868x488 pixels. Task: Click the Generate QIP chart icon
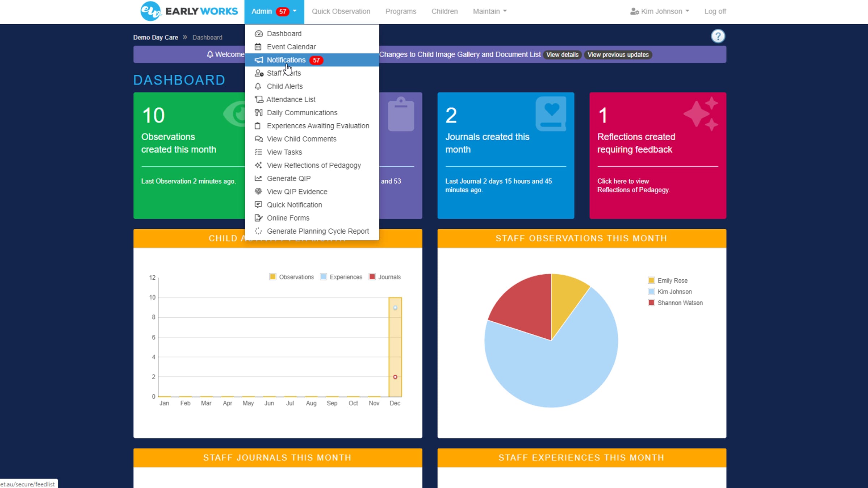[258, 179]
